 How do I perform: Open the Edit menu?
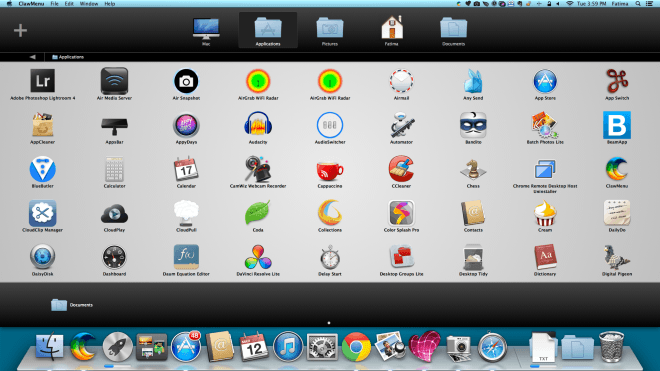point(69,4)
